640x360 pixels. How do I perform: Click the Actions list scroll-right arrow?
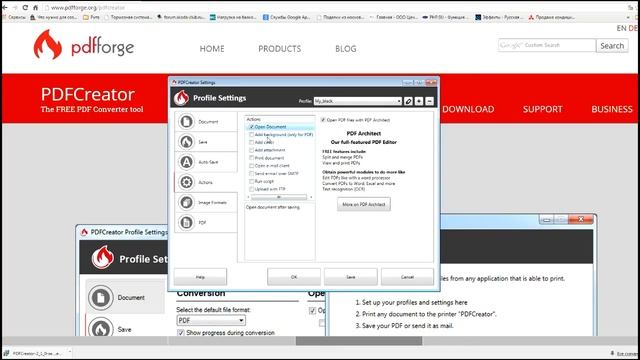[x=311, y=197]
